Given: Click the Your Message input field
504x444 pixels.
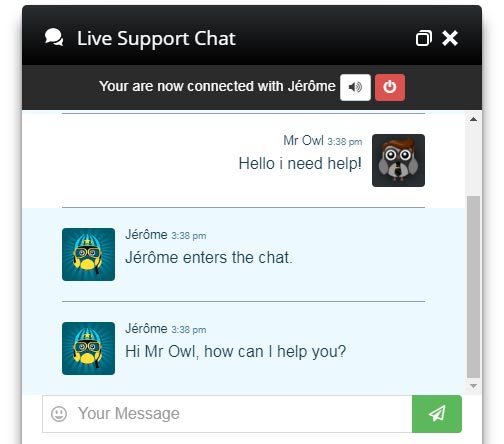Looking at the screenshot, I should (x=227, y=414).
